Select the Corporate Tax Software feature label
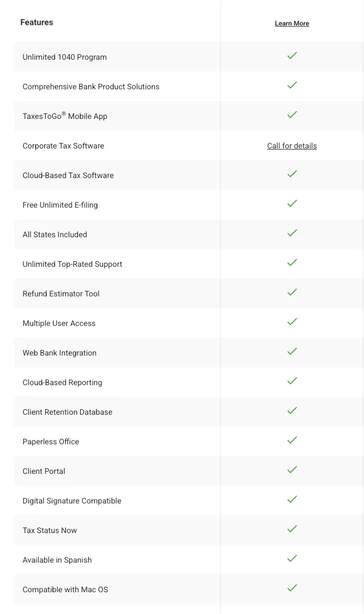This screenshot has width=364, height=614. pyautogui.click(x=63, y=146)
